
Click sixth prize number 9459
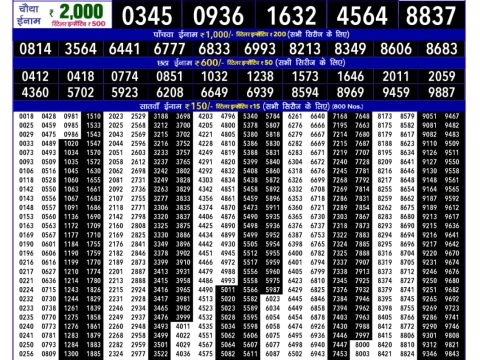(x=396, y=92)
